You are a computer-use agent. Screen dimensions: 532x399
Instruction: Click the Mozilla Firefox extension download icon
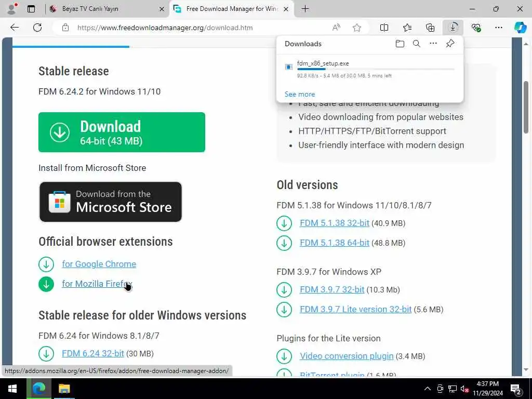pyautogui.click(x=46, y=284)
